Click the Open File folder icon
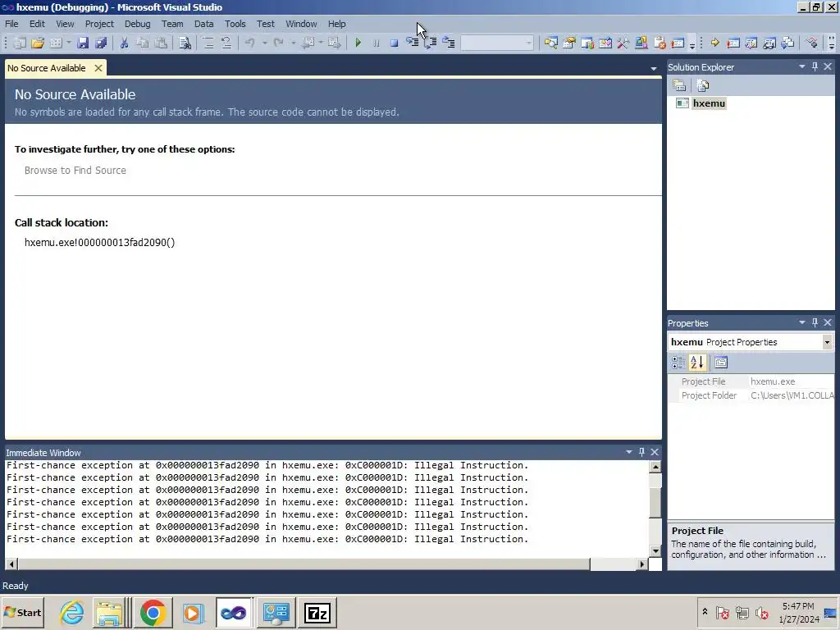Viewport: 840px width, 630px height. 38,43
